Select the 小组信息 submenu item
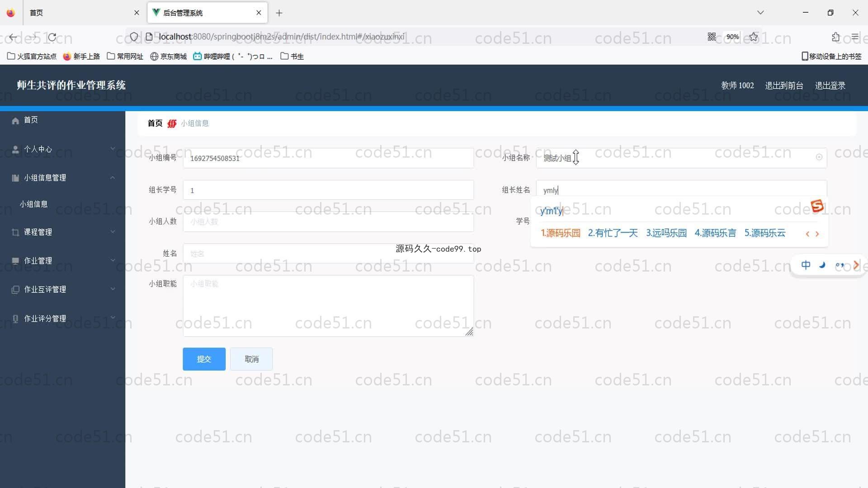Screen dimensions: 868x488 coord(62,204)
